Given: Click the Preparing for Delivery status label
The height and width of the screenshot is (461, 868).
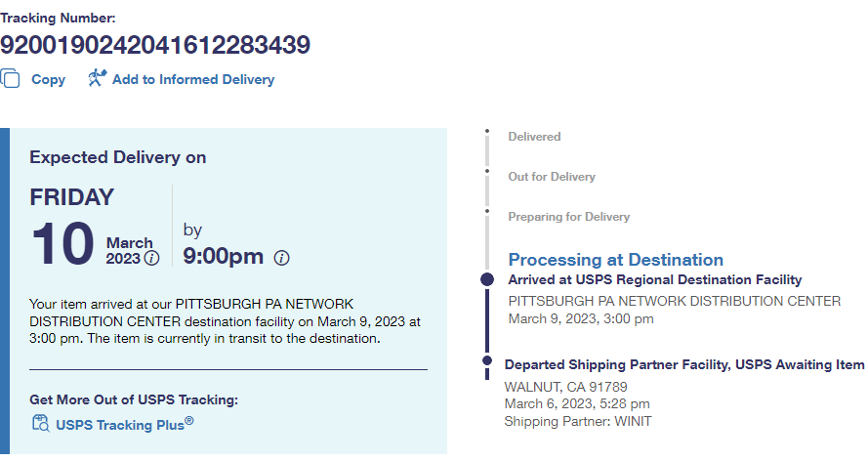Looking at the screenshot, I should [x=568, y=217].
